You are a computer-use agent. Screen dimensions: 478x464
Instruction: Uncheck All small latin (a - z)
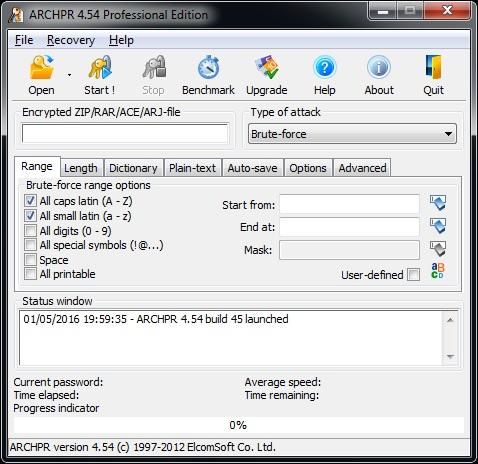[30, 216]
